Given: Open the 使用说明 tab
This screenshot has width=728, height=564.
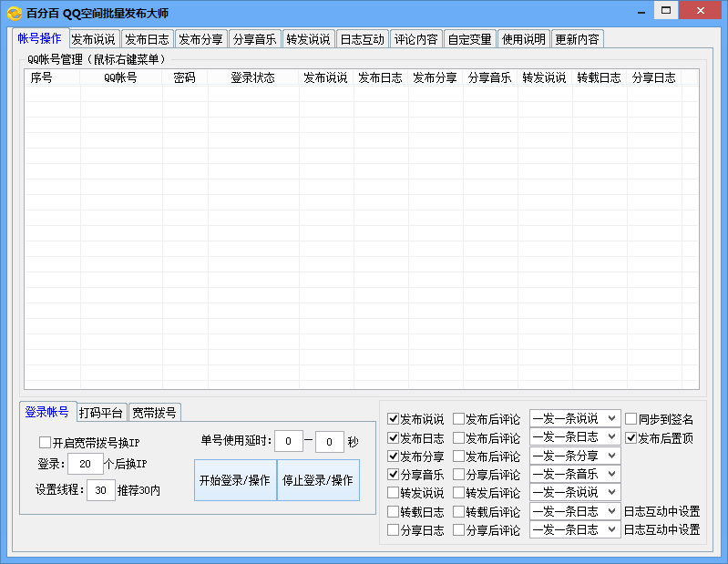Looking at the screenshot, I should point(523,39).
